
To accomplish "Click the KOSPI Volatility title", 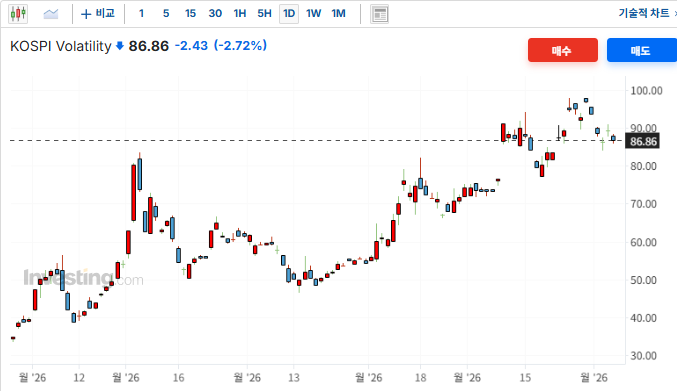I will click(60, 46).
